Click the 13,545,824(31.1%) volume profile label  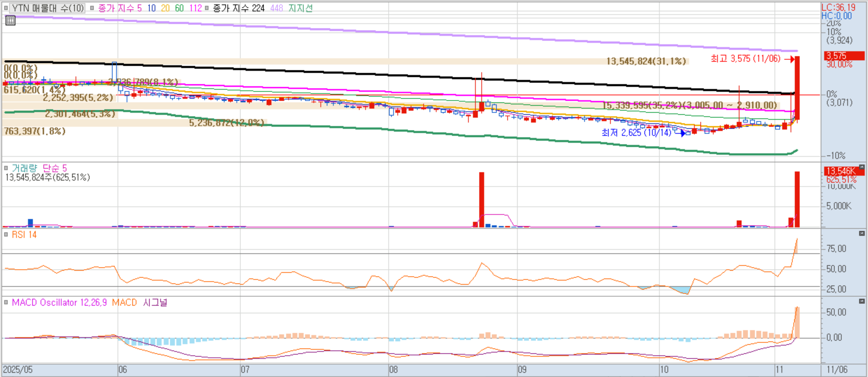point(646,61)
